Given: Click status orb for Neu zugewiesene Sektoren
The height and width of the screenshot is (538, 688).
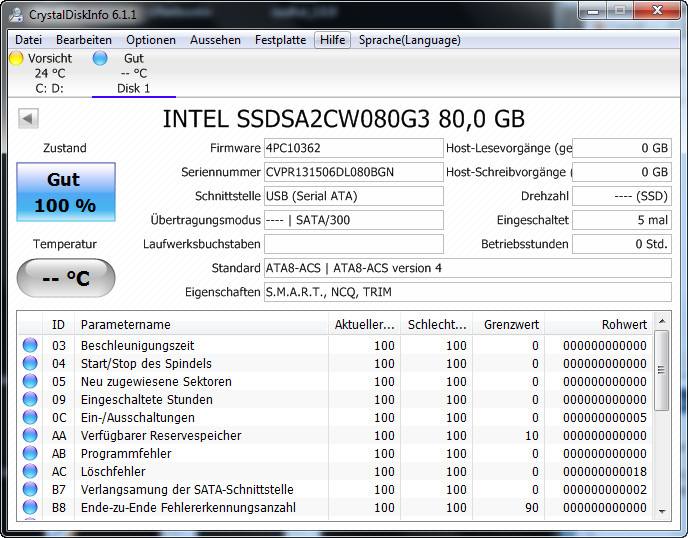Looking at the screenshot, I should (x=30, y=381).
